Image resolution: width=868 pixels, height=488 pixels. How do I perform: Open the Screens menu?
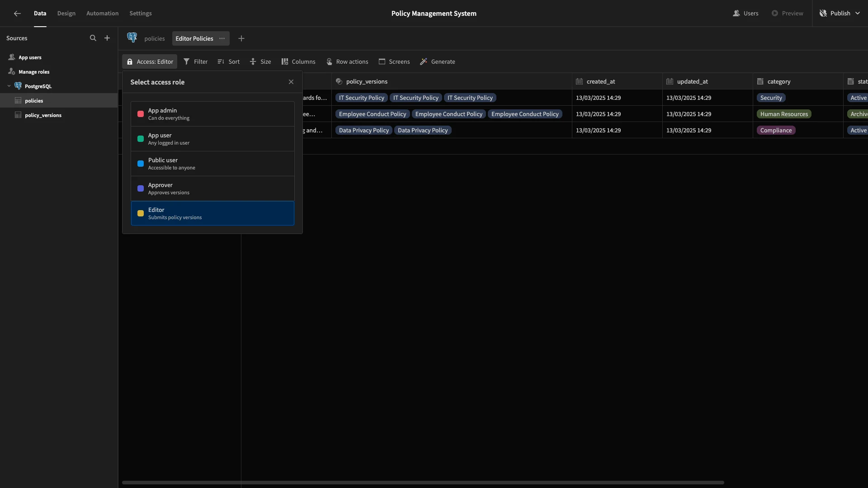click(394, 62)
